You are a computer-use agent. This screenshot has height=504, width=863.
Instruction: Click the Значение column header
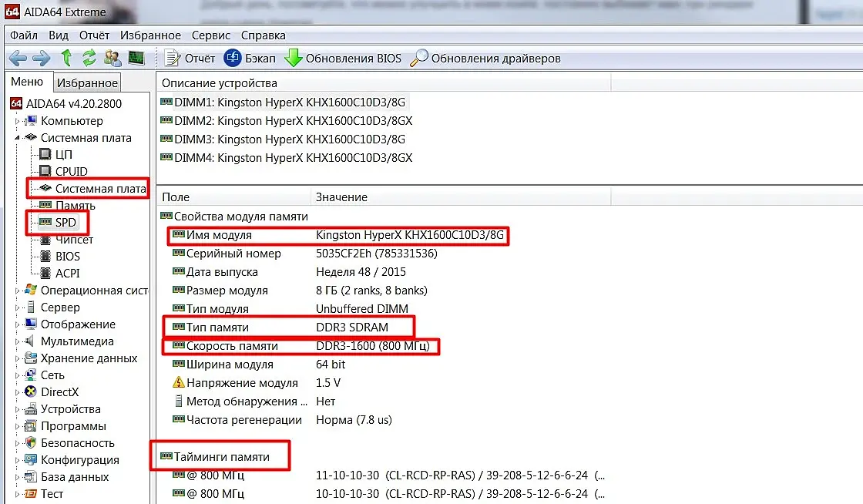pyautogui.click(x=462, y=197)
